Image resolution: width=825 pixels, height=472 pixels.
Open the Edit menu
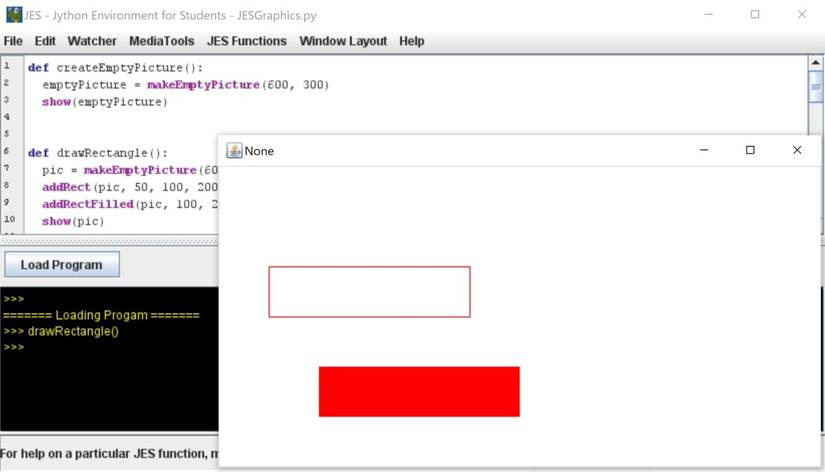click(x=45, y=41)
